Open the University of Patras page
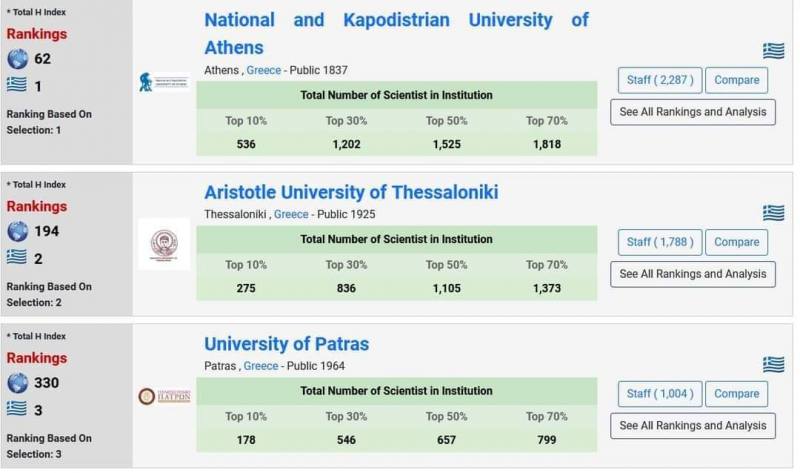Screen dimensions: 800x473 click(286, 344)
